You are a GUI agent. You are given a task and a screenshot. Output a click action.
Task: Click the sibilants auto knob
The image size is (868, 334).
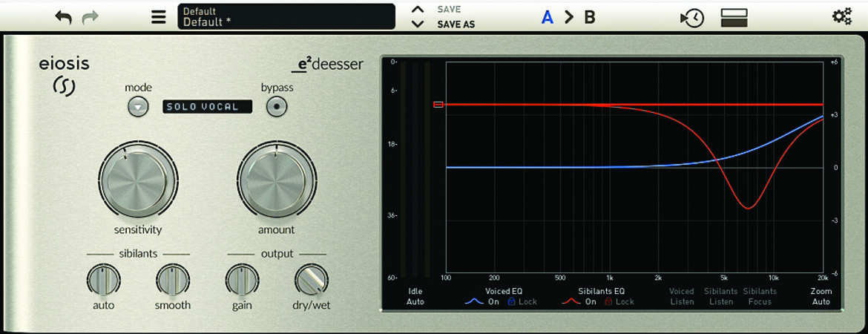104,280
